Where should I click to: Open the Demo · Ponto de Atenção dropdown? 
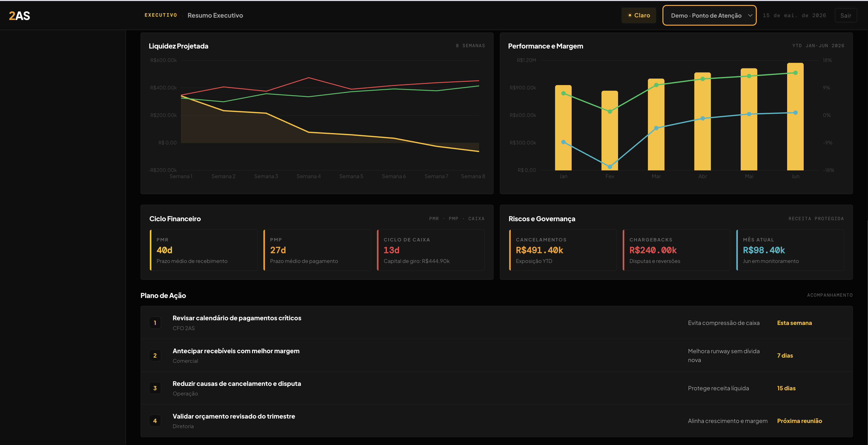coord(709,16)
